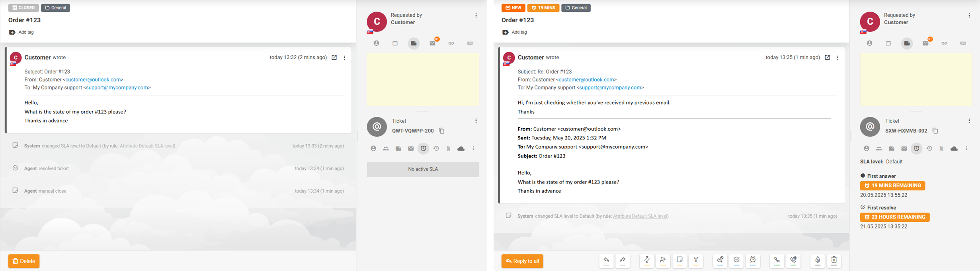Copy ticket ID QWT-VQWPP-200
This screenshot has height=271, width=980.
(x=441, y=131)
